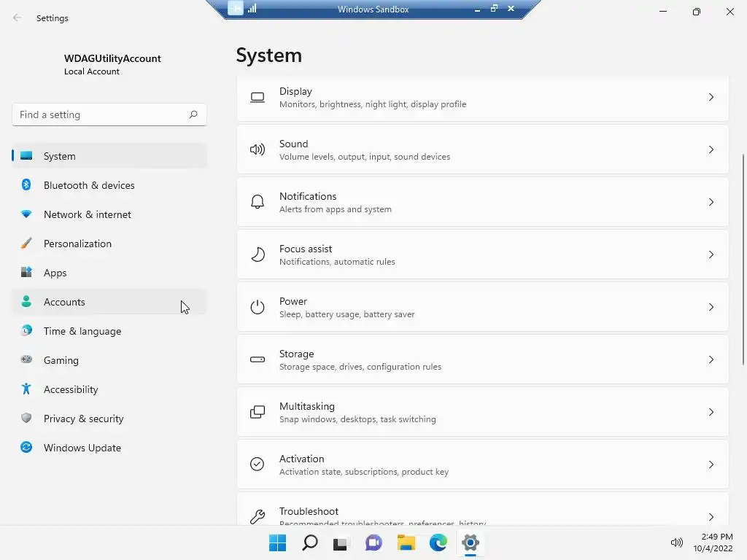The image size is (747, 560).
Task: Open the Display settings monitor icon
Action: coord(258,98)
